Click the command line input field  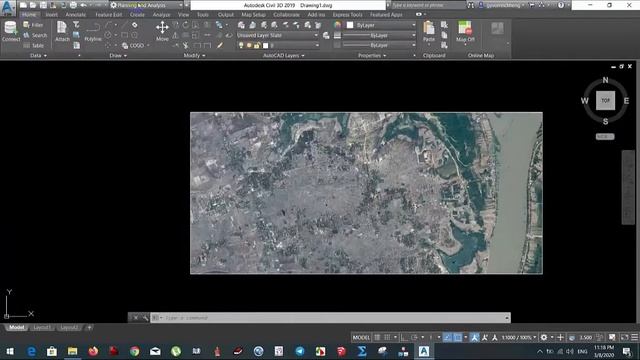tap(330, 318)
